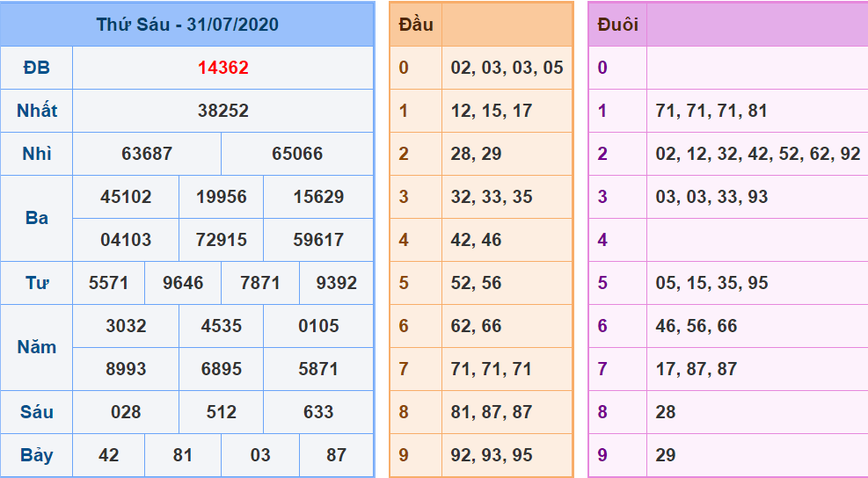Screen dimensions: 868x478
Task: Select Nhì prize number 63687
Action: click(x=147, y=154)
